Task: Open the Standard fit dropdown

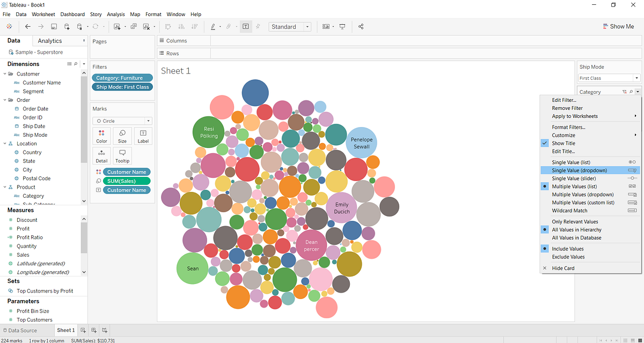Action: [307, 26]
